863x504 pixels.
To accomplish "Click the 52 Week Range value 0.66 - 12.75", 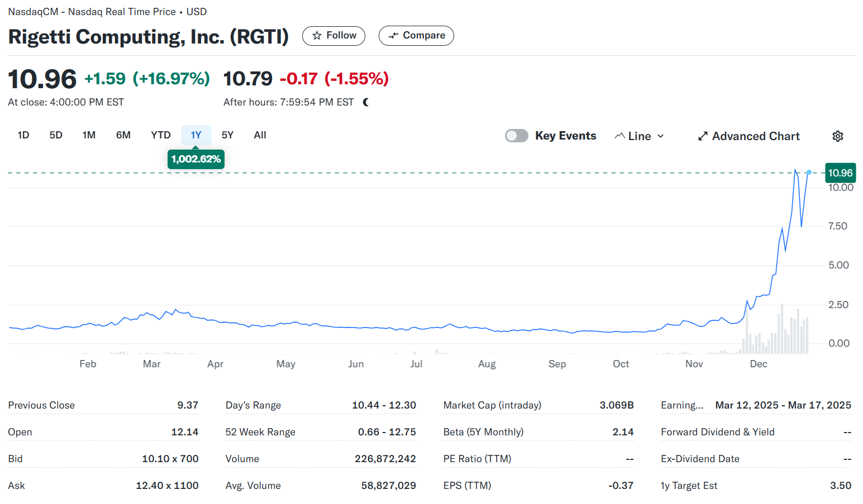I will pyautogui.click(x=387, y=432).
